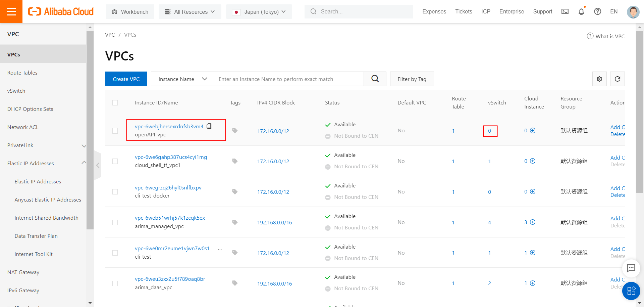
Task: Edit tags for arima_managed_vpc
Action: pyautogui.click(x=235, y=222)
